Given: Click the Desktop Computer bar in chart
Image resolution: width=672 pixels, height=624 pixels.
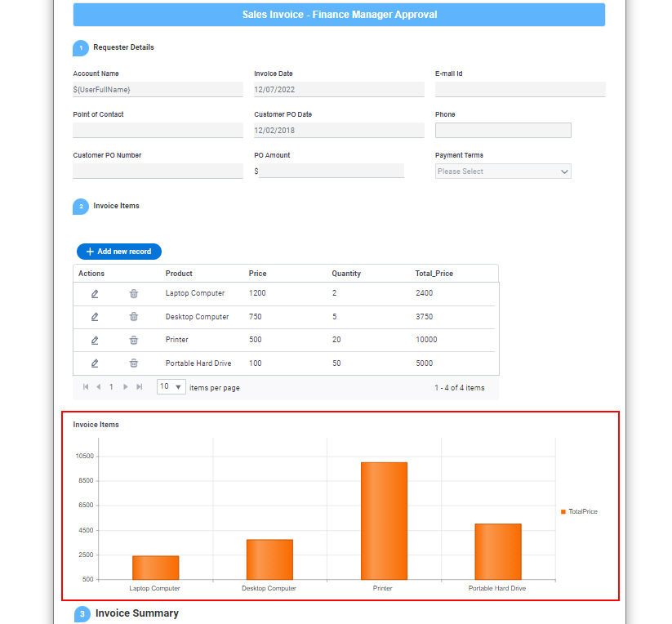Looking at the screenshot, I should tap(269, 559).
